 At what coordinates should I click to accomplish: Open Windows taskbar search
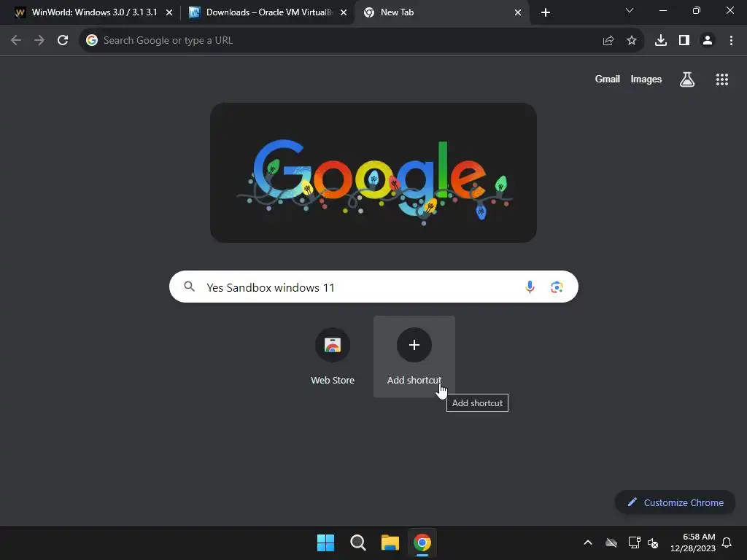(357, 542)
